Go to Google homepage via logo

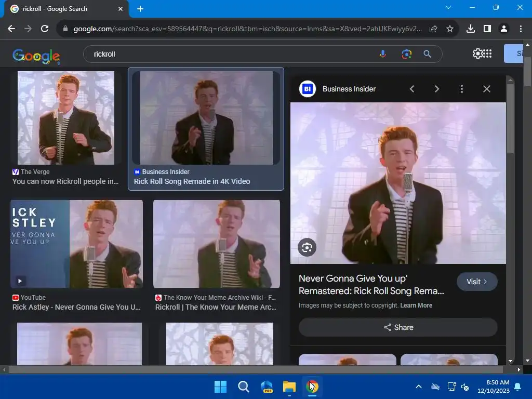point(36,56)
